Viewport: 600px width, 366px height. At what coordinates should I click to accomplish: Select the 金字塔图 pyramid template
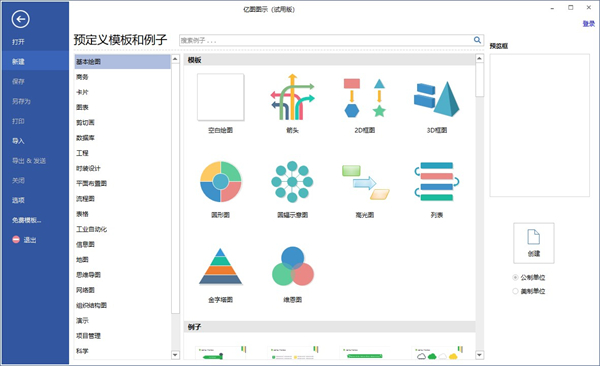[x=220, y=267]
